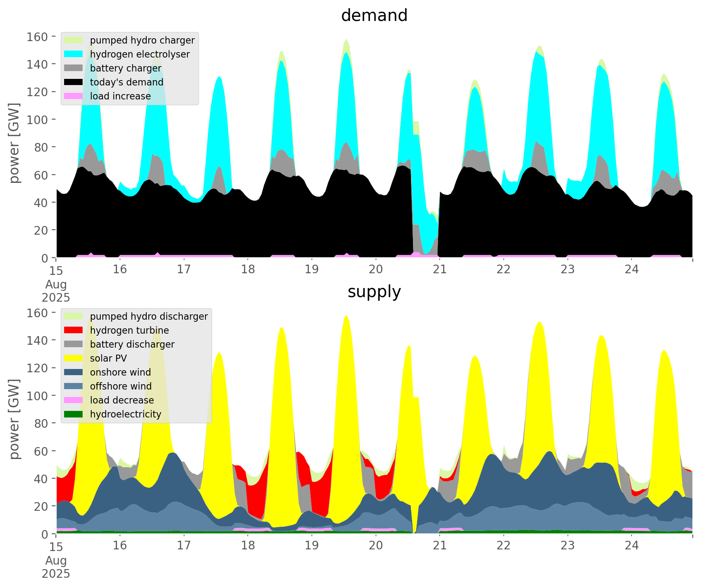701x588 pixels.
Task: Select the 'pumped hydro charger' legend label
Action: pos(142,40)
